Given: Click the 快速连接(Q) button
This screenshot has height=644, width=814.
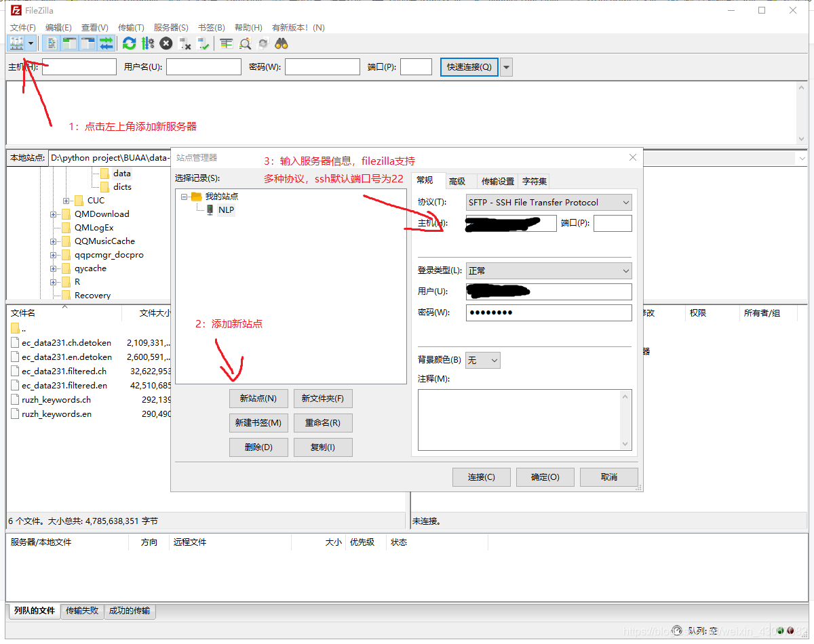Looking at the screenshot, I should (x=469, y=66).
